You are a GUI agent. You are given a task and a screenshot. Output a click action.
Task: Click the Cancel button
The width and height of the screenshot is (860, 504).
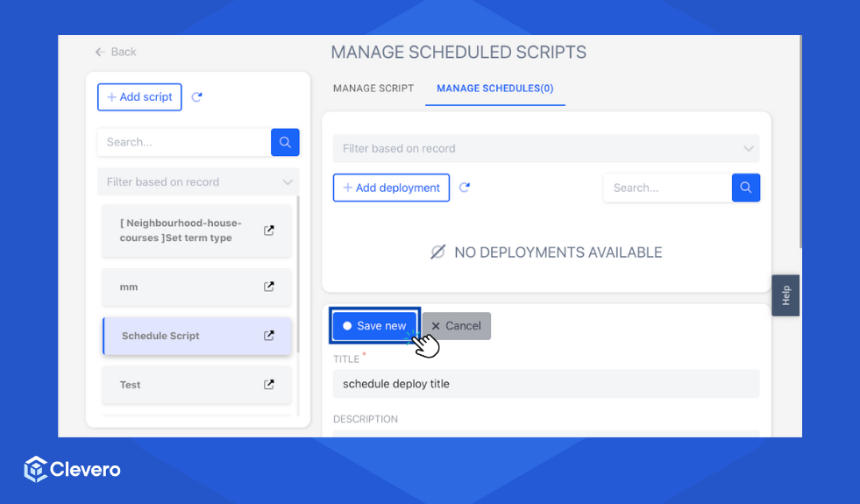coord(457,326)
